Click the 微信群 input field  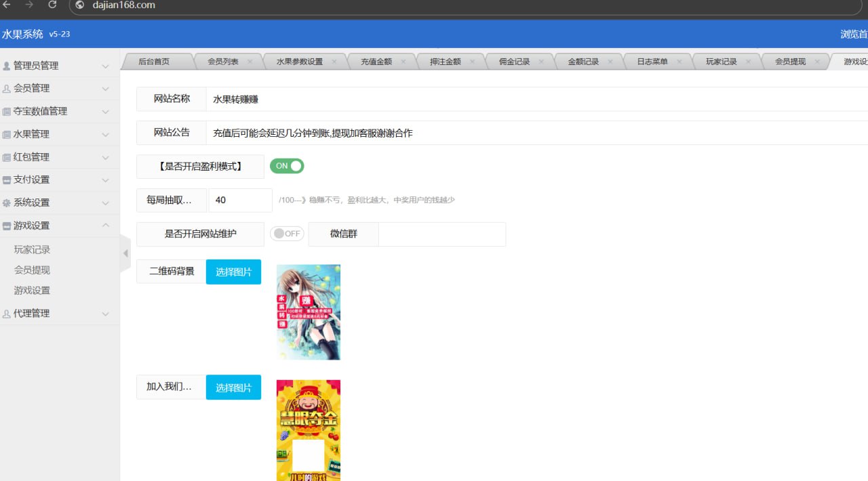(x=441, y=234)
